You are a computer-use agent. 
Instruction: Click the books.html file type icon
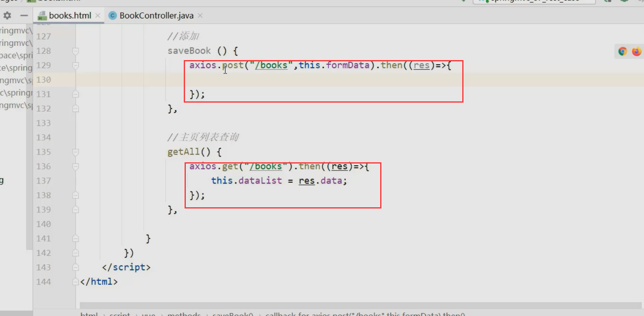pyautogui.click(x=42, y=16)
